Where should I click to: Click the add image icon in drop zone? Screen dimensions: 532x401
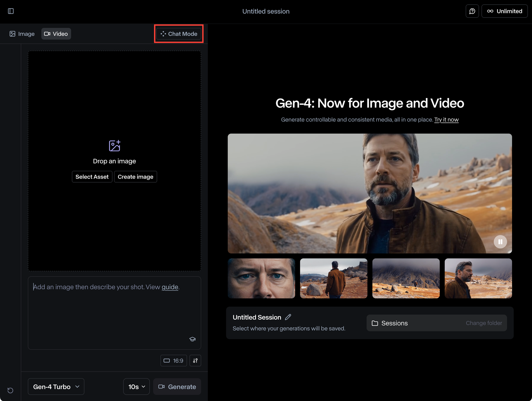pyautogui.click(x=115, y=146)
